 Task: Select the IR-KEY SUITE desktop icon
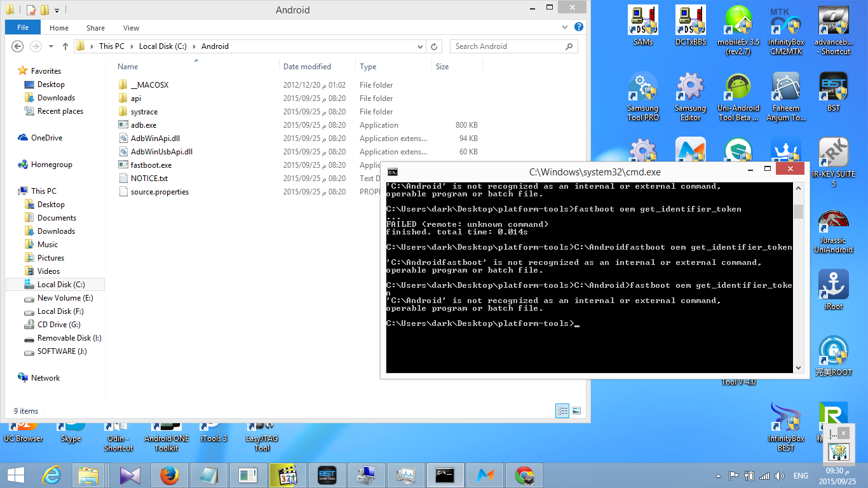[x=834, y=163]
